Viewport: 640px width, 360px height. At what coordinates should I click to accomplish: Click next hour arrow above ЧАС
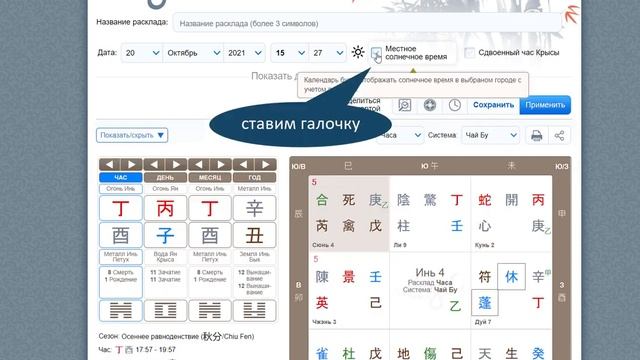131,164
